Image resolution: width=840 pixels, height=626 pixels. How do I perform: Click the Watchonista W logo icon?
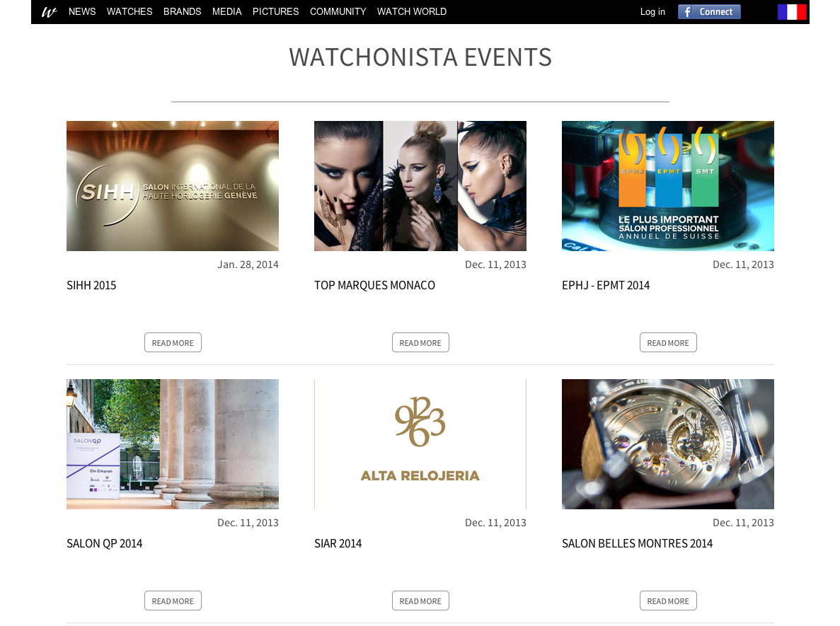click(x=49, y=12)
